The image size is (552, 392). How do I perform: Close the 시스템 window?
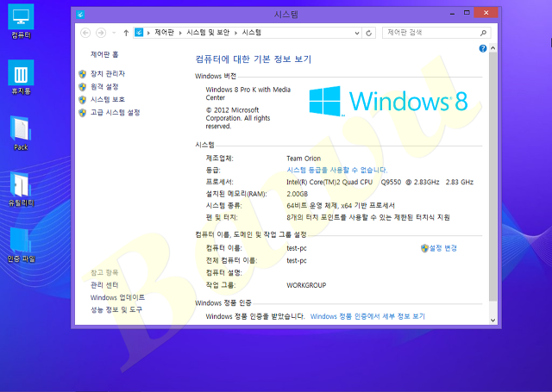coord(486,13)
